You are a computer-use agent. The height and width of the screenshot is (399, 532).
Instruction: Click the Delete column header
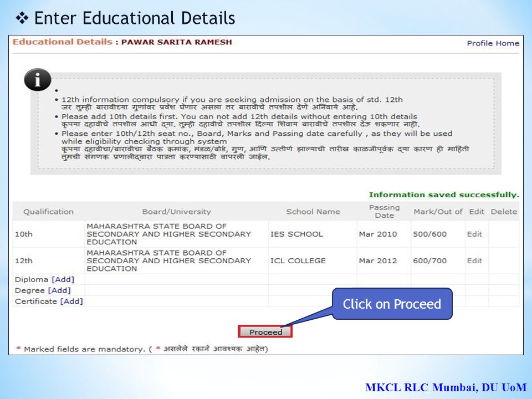pyautogui.click(x=504, y=212)
